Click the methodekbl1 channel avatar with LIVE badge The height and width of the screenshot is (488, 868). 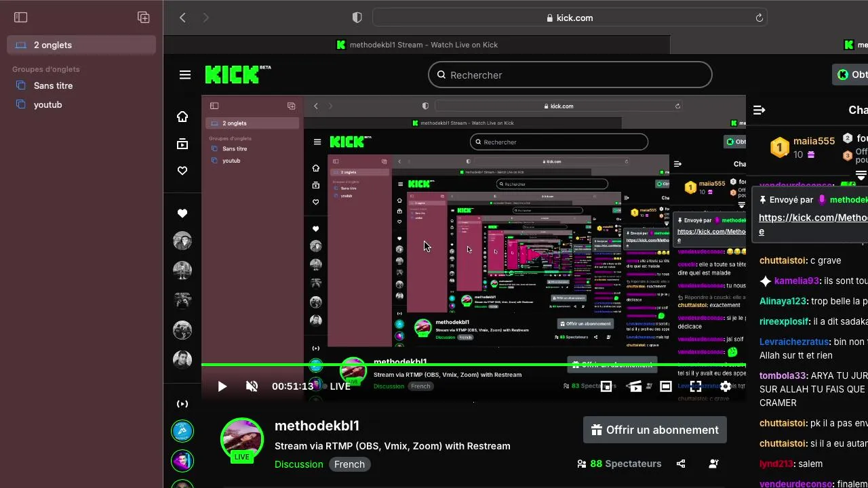pos(242,439)
